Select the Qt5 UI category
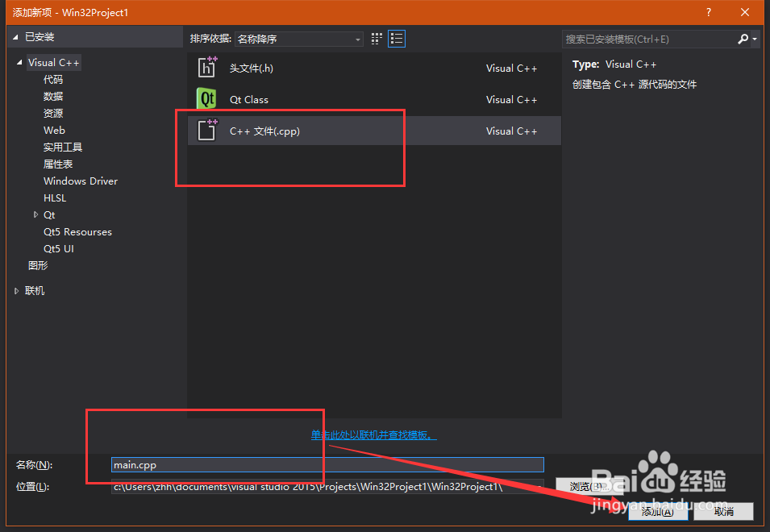 tap(58, 248)
